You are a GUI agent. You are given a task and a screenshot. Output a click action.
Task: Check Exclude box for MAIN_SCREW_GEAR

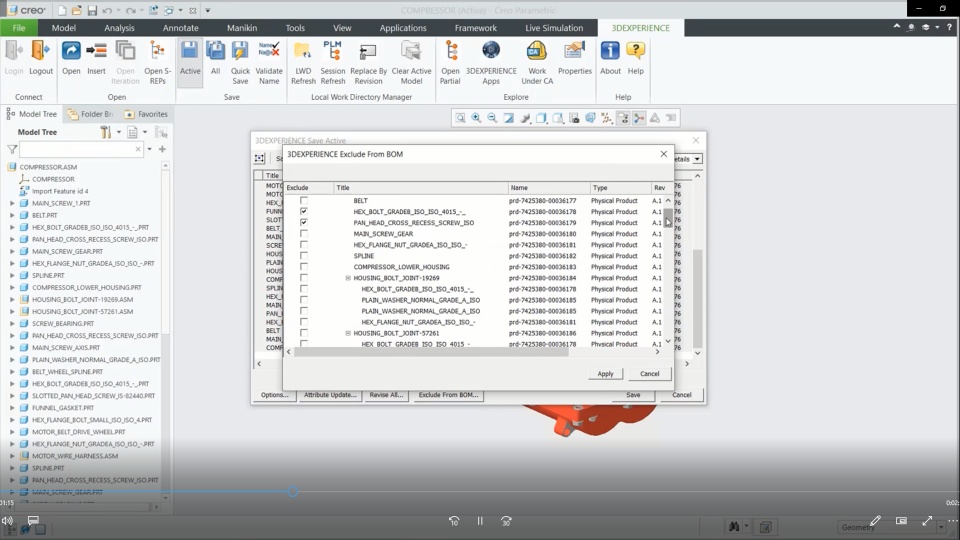pyautogui.click(x=304, y=233)
